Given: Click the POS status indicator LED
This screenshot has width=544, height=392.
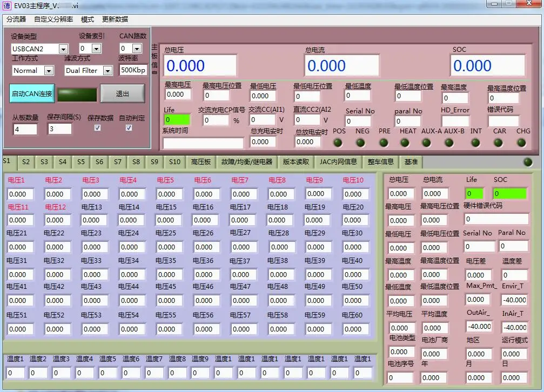Looking at the screenshot, I should pos(339,143).
